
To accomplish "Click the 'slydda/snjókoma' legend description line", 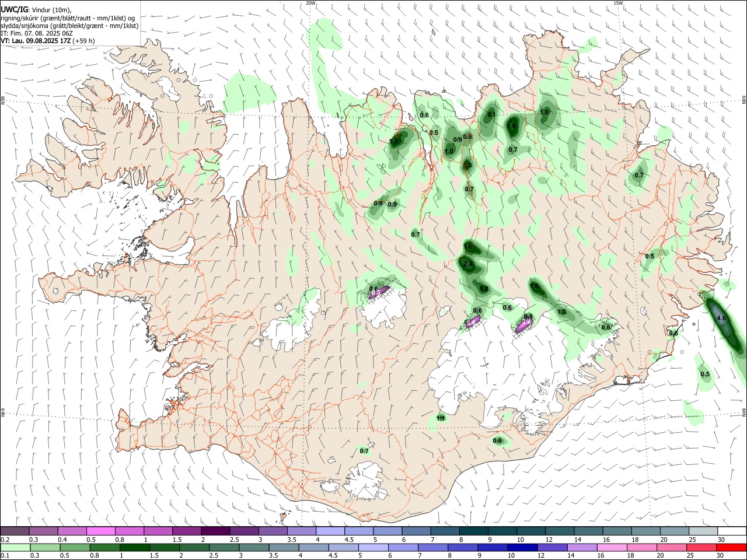I will click(x=69, y=26).
